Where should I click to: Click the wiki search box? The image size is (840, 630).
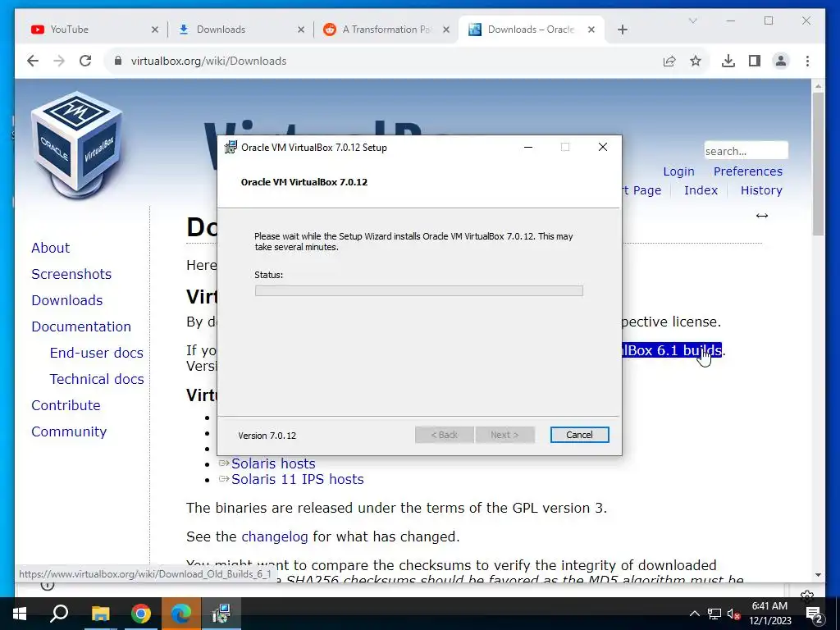pyautogui.click(x=746, y=151)
